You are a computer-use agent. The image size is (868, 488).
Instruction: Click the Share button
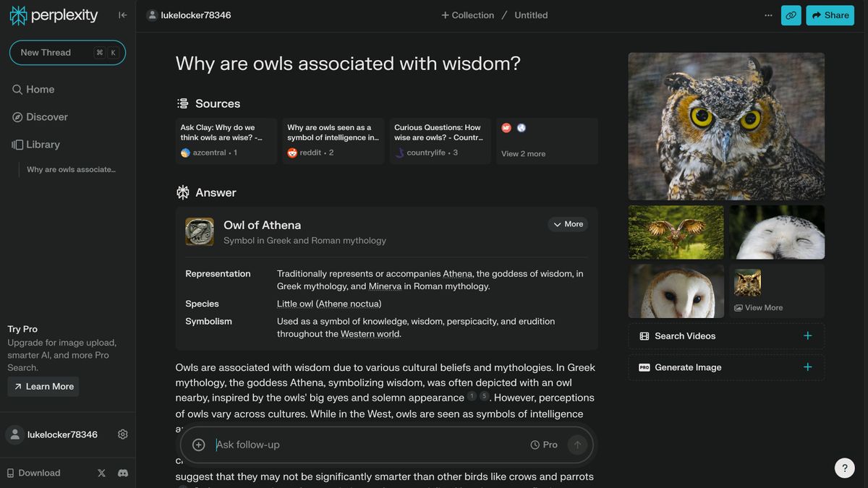830,15
